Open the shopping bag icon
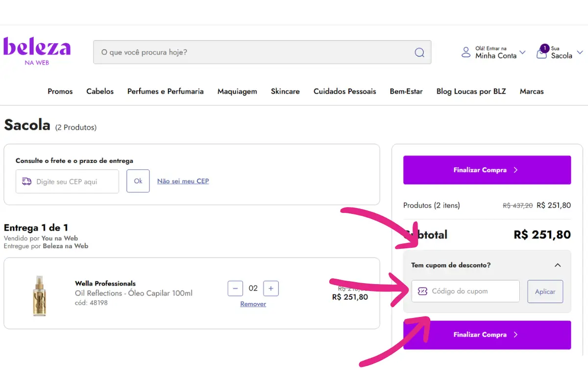The width and height of the screenshot is (588, 368). [x=542, y=52]
